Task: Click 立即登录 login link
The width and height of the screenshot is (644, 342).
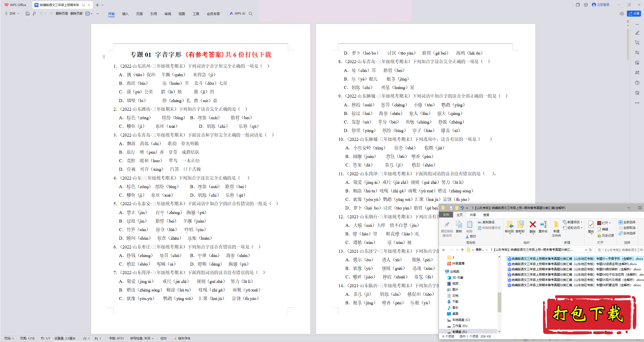Action: pyautogui.click(x=601, y=5)
